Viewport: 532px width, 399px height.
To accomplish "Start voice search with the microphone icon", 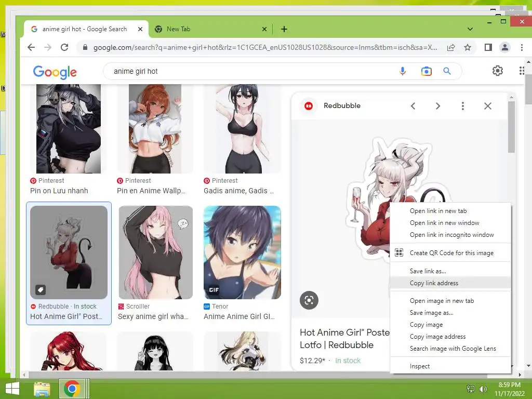I will pos(403,71).
